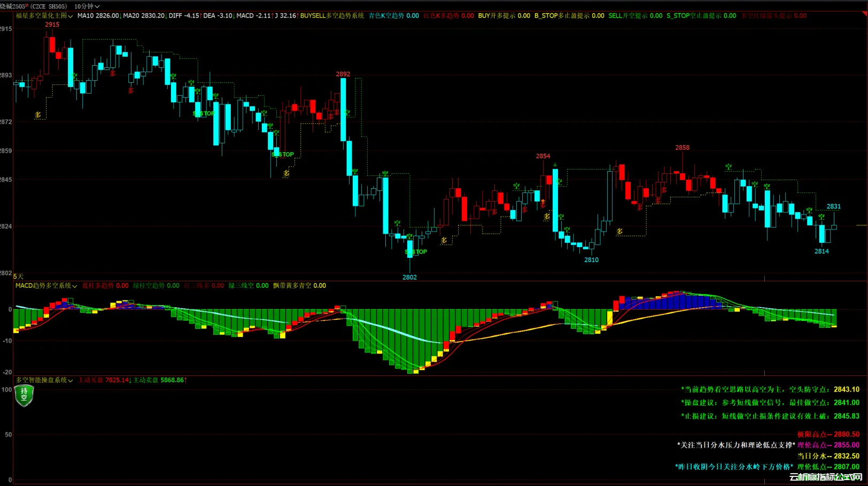Click the red up arrow before the 2854 peak

click(542, 203)
